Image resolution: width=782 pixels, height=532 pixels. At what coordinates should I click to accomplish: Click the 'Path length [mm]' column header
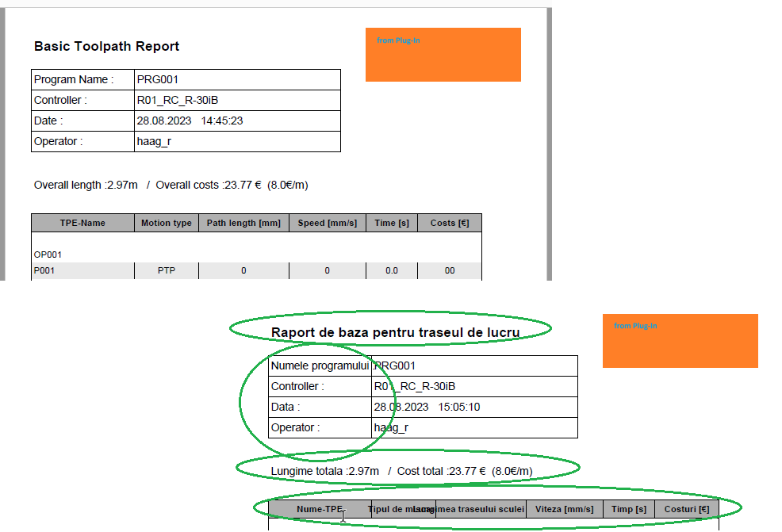[x=243, y=223]
